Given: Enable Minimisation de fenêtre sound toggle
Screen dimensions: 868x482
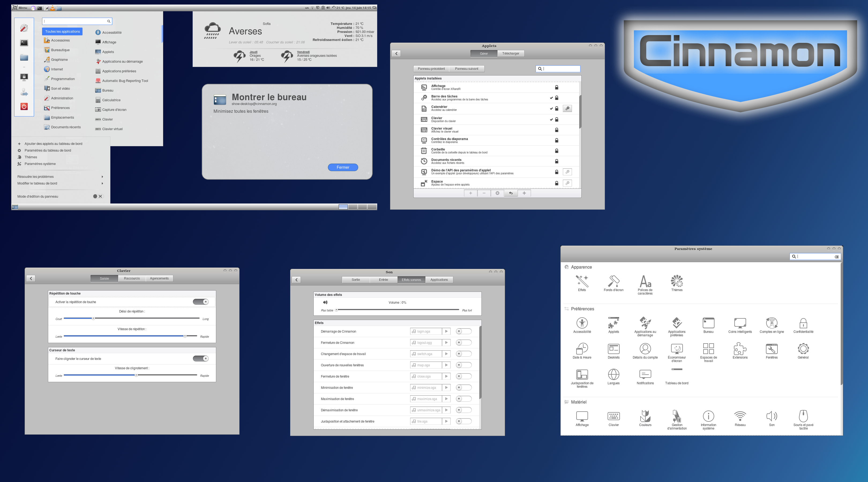Looking at the screenshot, I should coord(464,387).
